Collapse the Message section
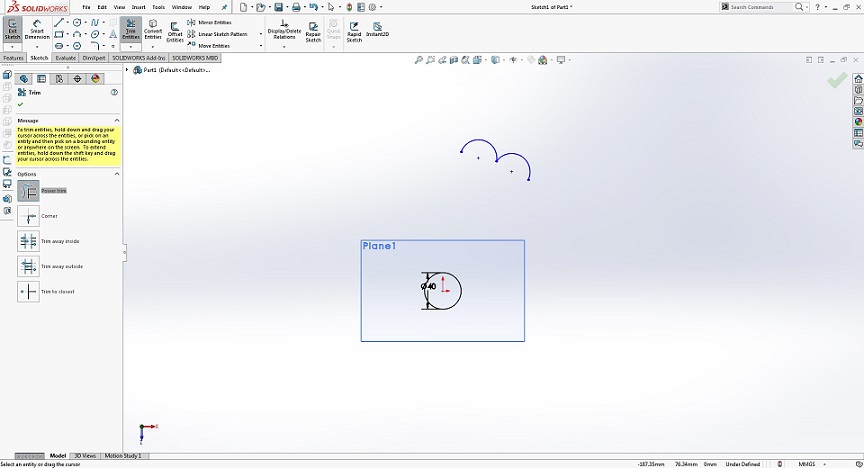The height and width of the screenshot is (468, 864). tap(117, 120)
